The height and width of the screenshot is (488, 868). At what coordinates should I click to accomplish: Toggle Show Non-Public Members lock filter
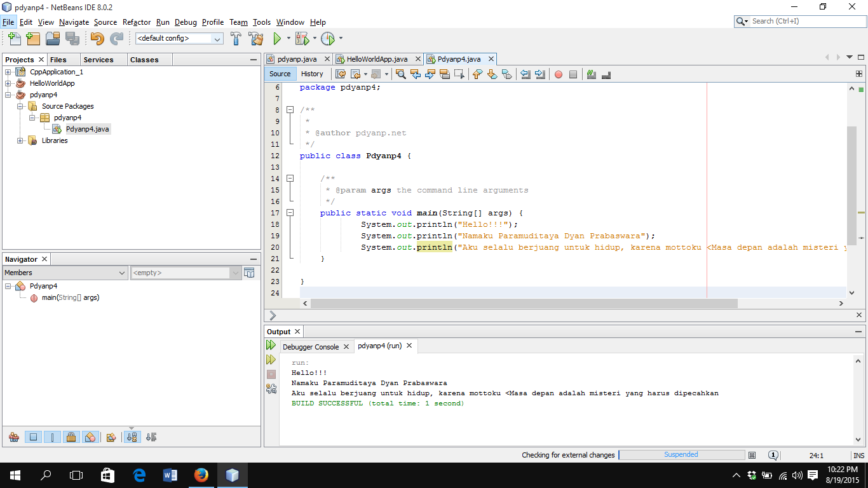point(71,437)
